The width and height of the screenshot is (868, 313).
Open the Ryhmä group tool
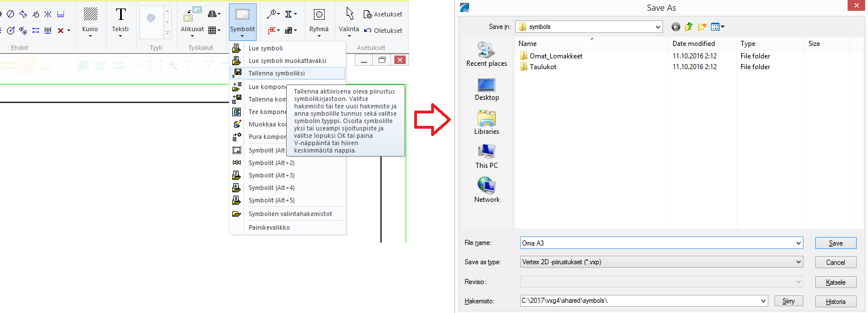[x=319, y=21]
